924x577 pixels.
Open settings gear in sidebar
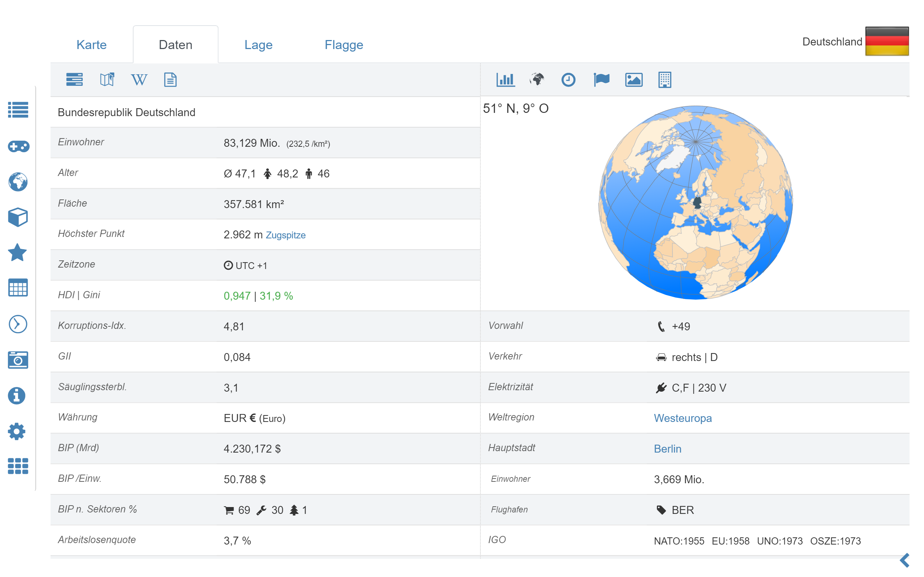(17, 431)
